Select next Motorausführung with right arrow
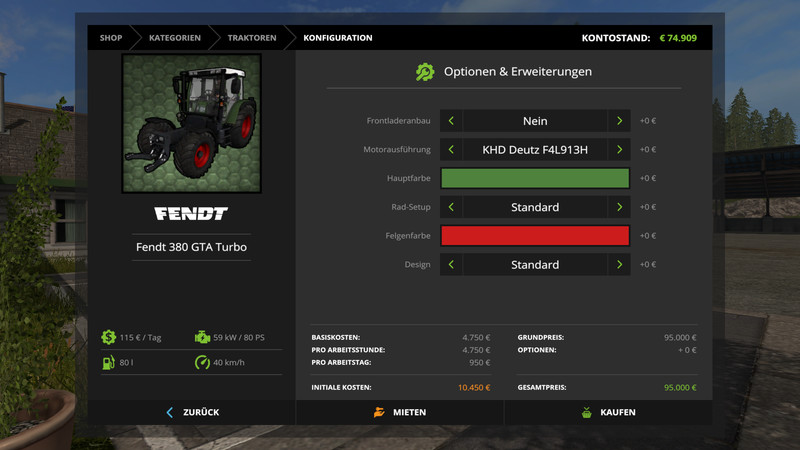The height and width of the screenshot is (450, 800). 620,150
